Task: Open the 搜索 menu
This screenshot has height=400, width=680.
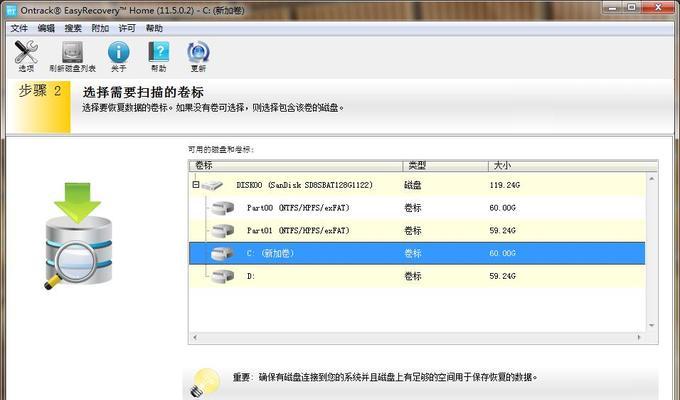Action: pos(73,28)
